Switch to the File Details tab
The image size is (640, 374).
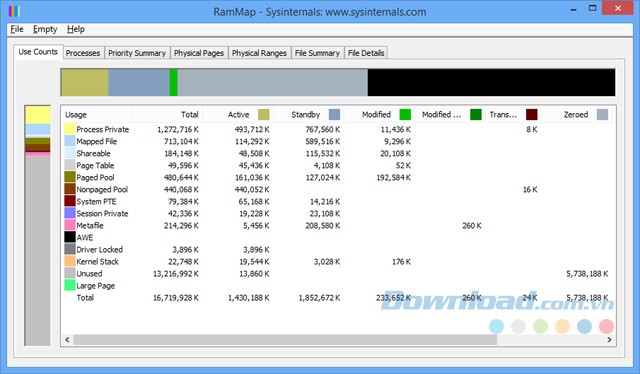click(x=366, y=53)
